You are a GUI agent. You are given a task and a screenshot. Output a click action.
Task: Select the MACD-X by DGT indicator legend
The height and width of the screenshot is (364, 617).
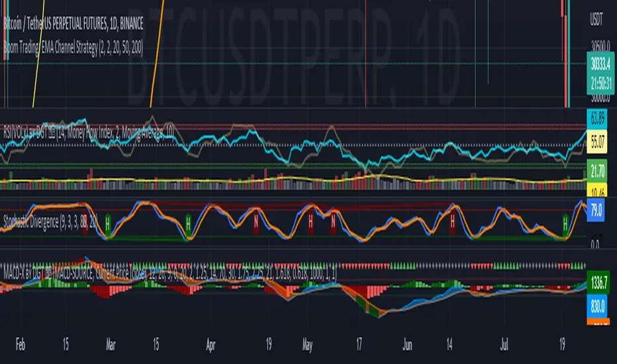(x=170, y=274)
